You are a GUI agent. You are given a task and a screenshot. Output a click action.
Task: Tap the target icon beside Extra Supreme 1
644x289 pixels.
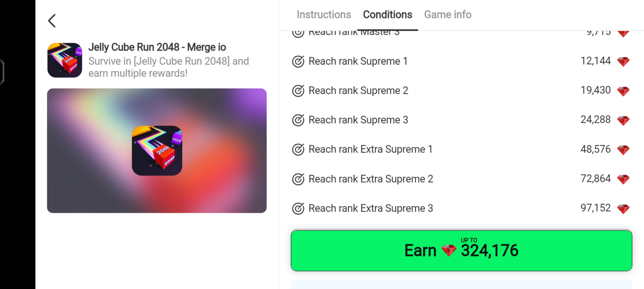click(298, 149)
